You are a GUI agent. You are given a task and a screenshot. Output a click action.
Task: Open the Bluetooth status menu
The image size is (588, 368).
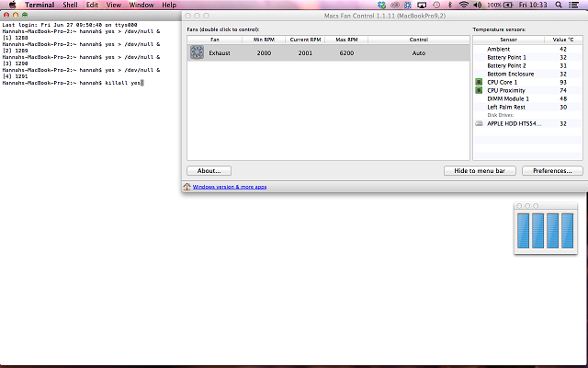450,5
